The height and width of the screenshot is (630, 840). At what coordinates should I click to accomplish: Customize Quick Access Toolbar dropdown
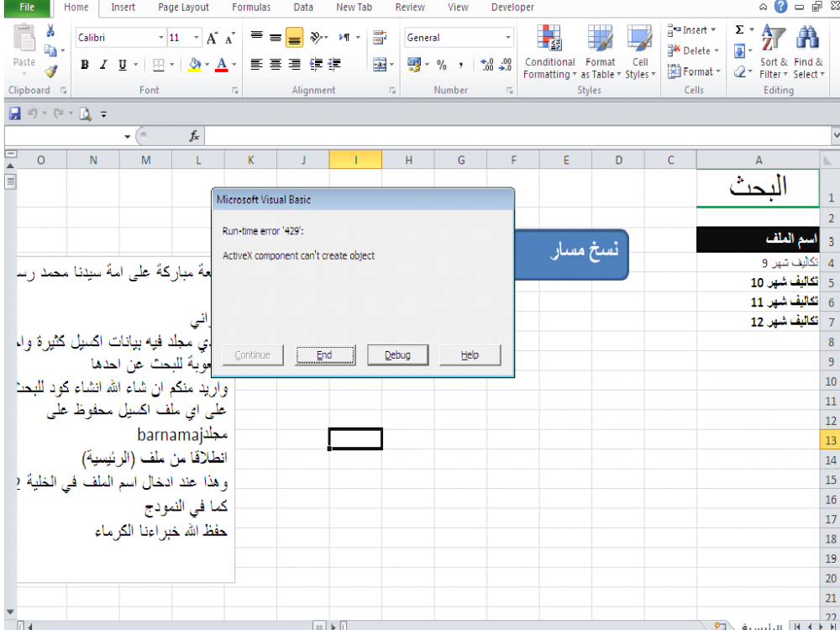[104, 114]
